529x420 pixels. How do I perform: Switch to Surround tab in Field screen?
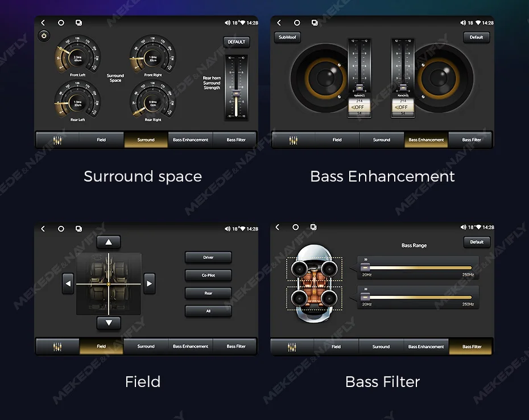(x=146, y=347)
